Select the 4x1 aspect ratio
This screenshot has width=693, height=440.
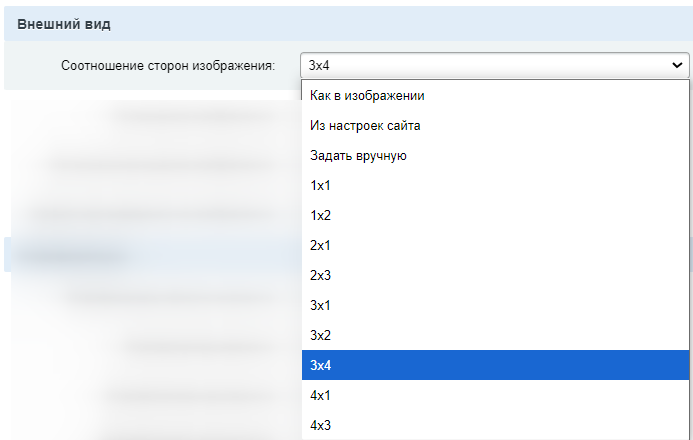pos(320,396)
